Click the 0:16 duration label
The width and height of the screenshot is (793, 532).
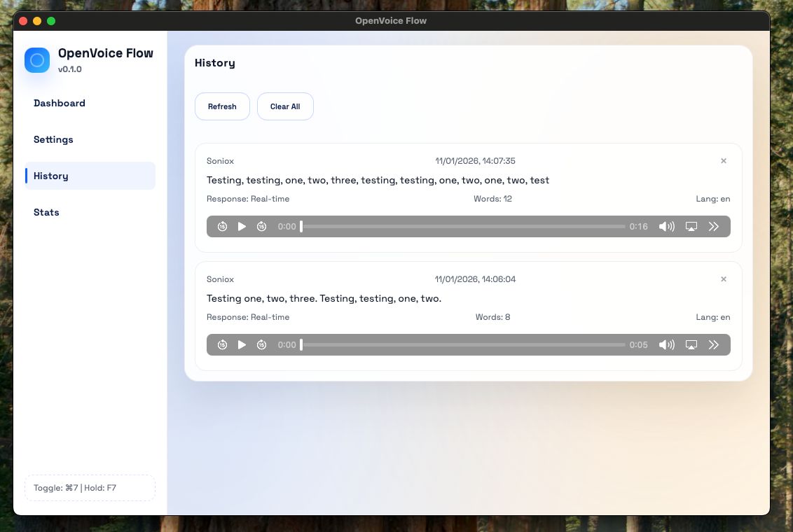[638, 227]
